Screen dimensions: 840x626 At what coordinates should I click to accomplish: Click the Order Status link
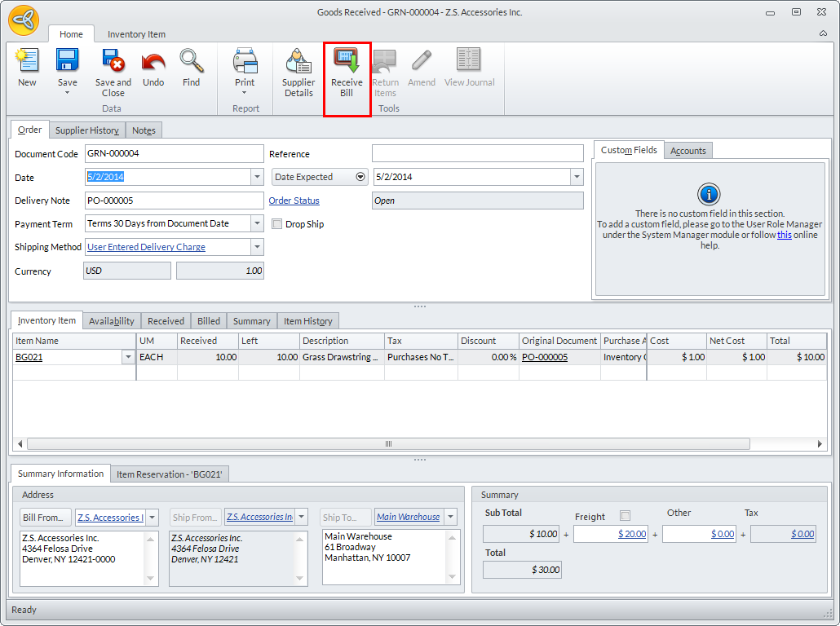[294, 201]
